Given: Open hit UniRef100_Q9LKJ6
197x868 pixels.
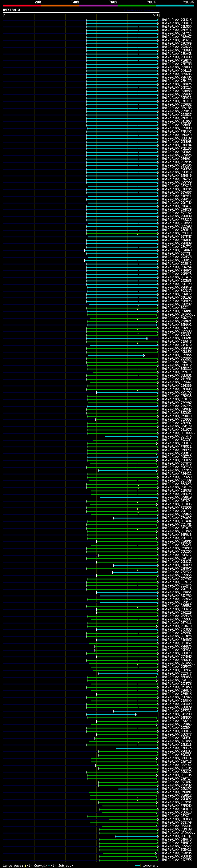Looking at the screenshot, I should coord(177,20).
